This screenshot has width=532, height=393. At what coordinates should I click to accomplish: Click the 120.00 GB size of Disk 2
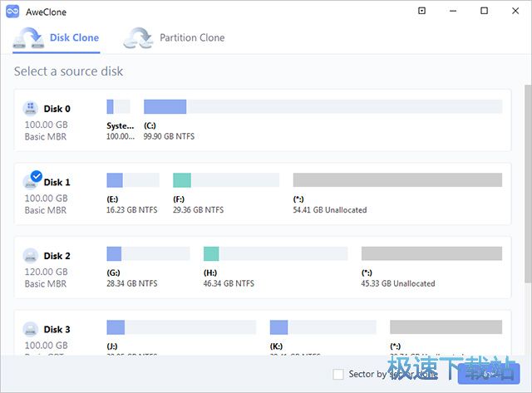pyautogui.click(x=47, y=272)
